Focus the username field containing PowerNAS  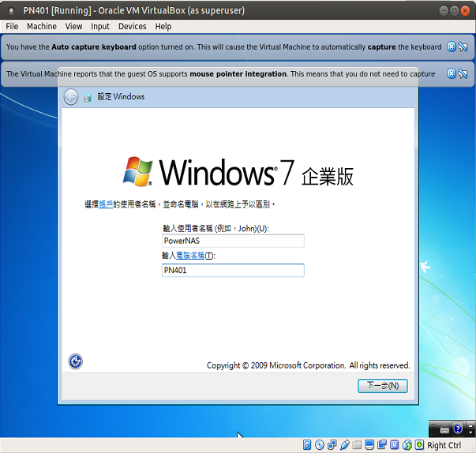[233, 241]
